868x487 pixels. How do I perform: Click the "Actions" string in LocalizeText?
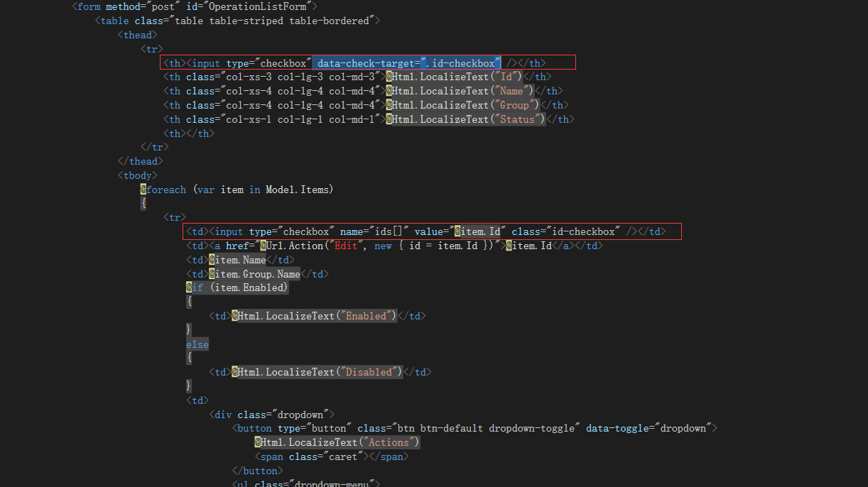[x=389, y=442]
